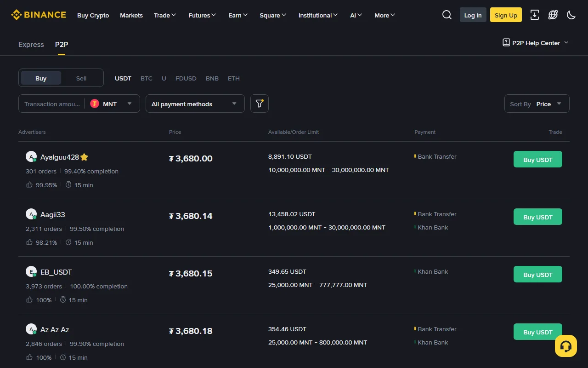Click '25,000.00 MNT - 777,777.00 MNT' limit
The image size is (588, 368).
[x=317, y=285]
